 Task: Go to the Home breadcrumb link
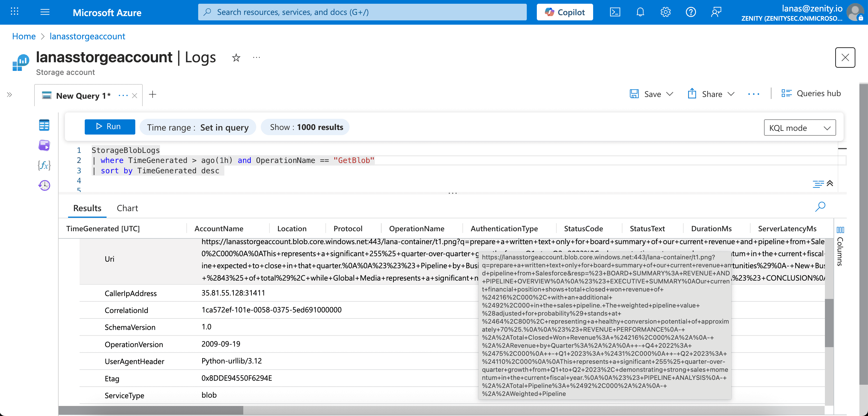(x=24, y=36)
